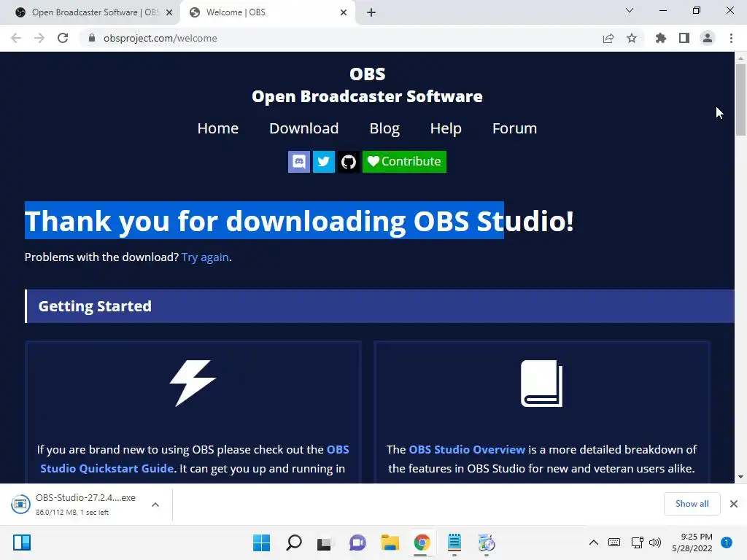
Task: Open the GitHub icon link
Action: coord(348,162)
